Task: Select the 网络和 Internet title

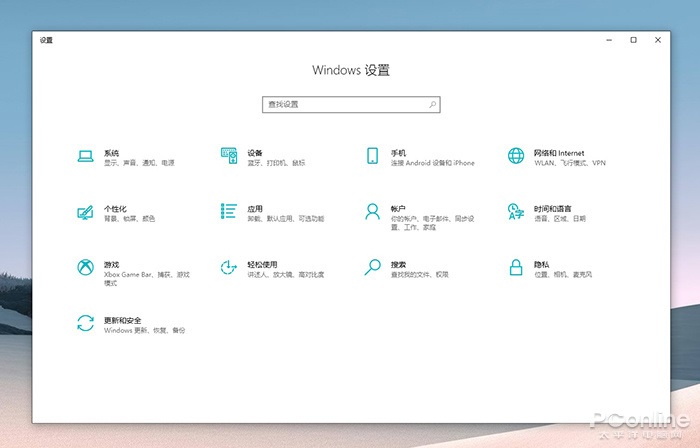Action: 559,153
